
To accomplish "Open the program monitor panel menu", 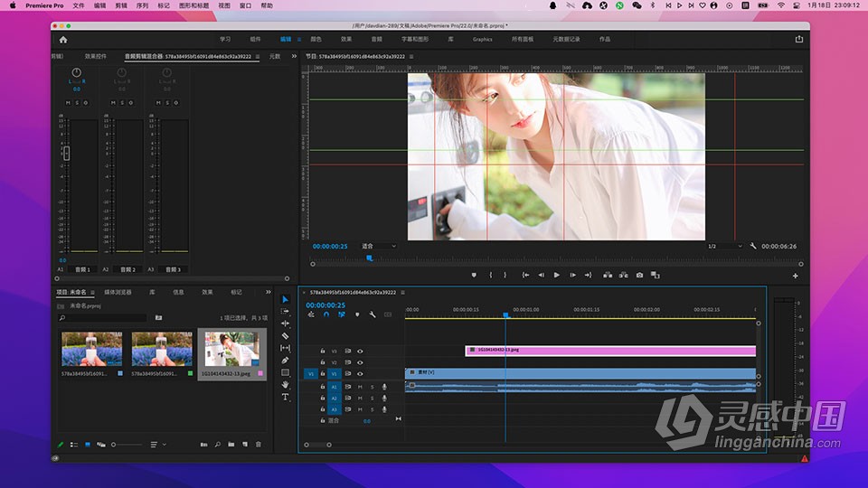I will click(411, 56).
